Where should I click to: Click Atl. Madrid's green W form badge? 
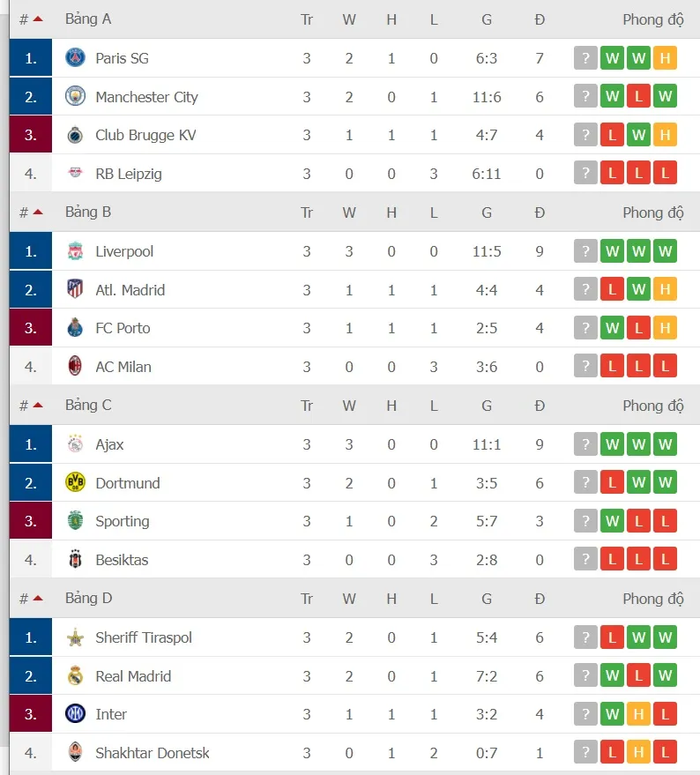[x=638, y=289]
